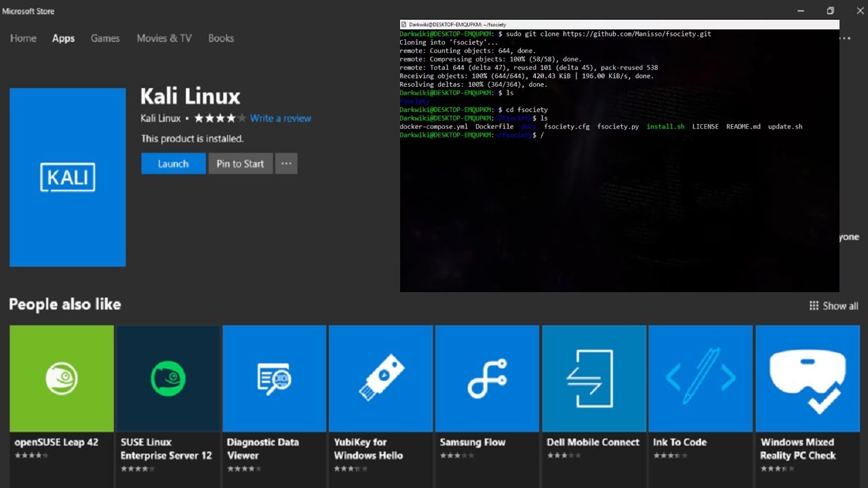Click the Samsung Flow title text
Screen dimensions: 868x488
(x=473, y=442)
